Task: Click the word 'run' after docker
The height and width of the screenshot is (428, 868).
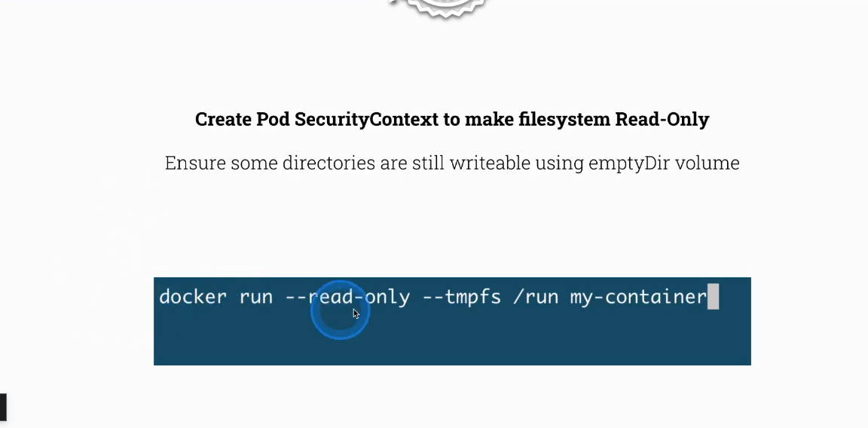Action: pyautogui.click(x=255, y=298)
